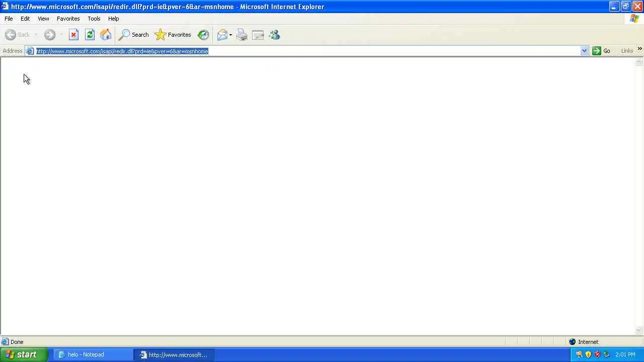Open the Windows Start button
This screenshot has width=644, height=362.
point(24,354)
